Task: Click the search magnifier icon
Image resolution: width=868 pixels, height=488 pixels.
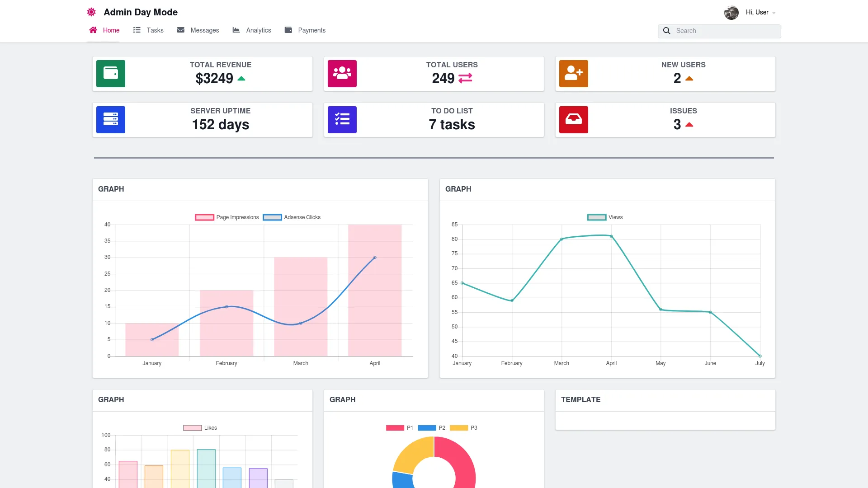Action: click(x=666, y=31)
